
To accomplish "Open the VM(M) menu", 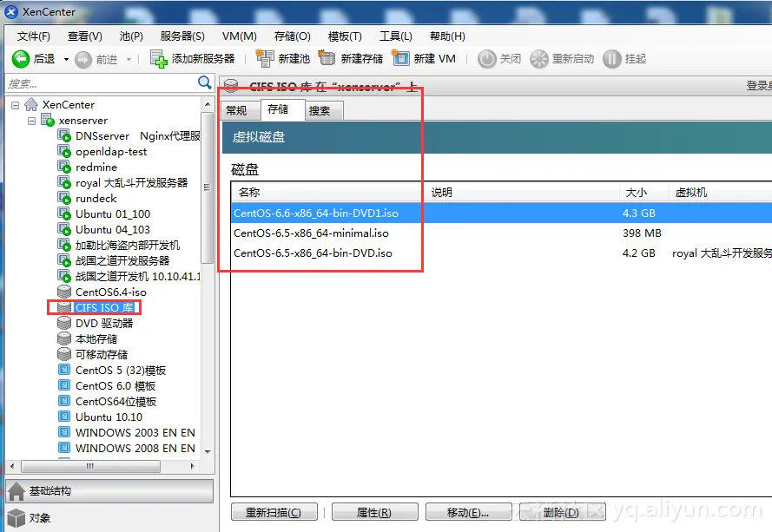I will (240, 36).
